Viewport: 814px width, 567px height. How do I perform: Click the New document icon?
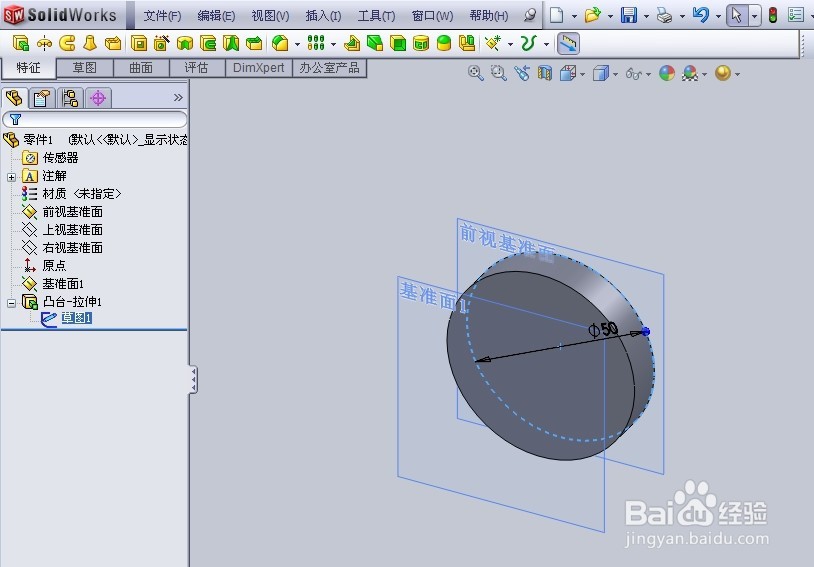[557, 15]
